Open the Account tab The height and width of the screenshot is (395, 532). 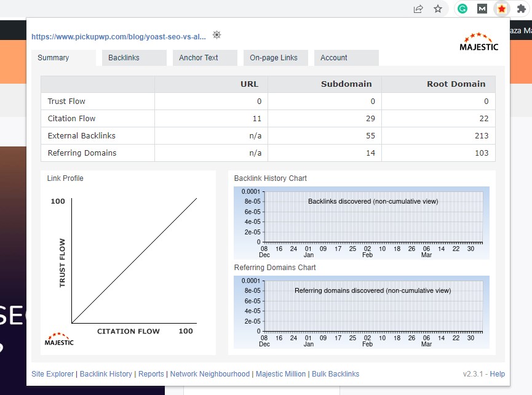tap(346, 58)
